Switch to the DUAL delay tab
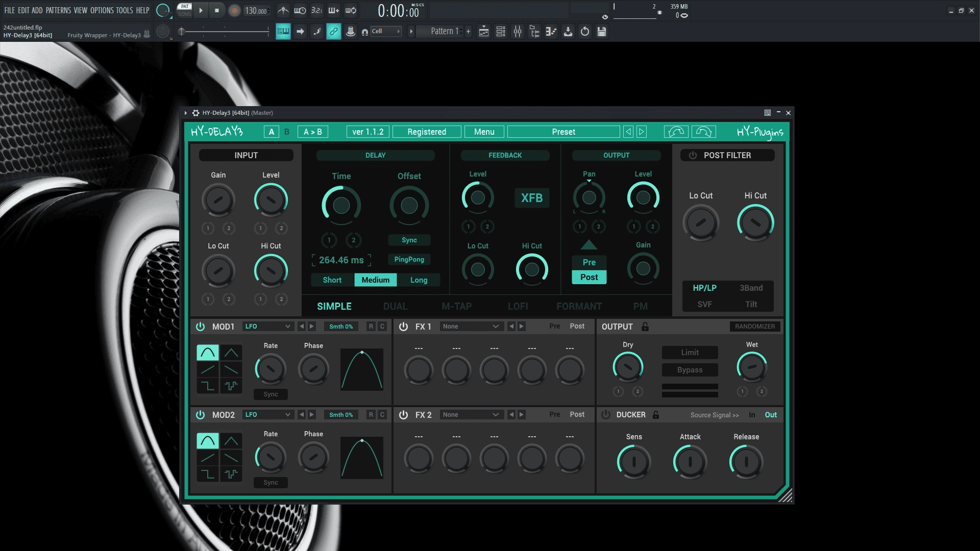The height and width of the screenshot is (551, 980). (x=395, y=306)
